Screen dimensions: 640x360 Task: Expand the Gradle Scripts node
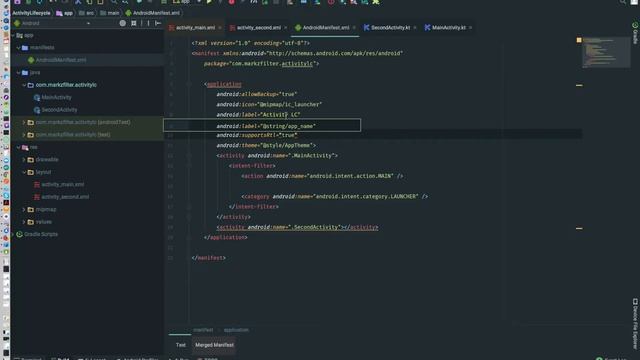pyautogui.click(x=13, y=234)
